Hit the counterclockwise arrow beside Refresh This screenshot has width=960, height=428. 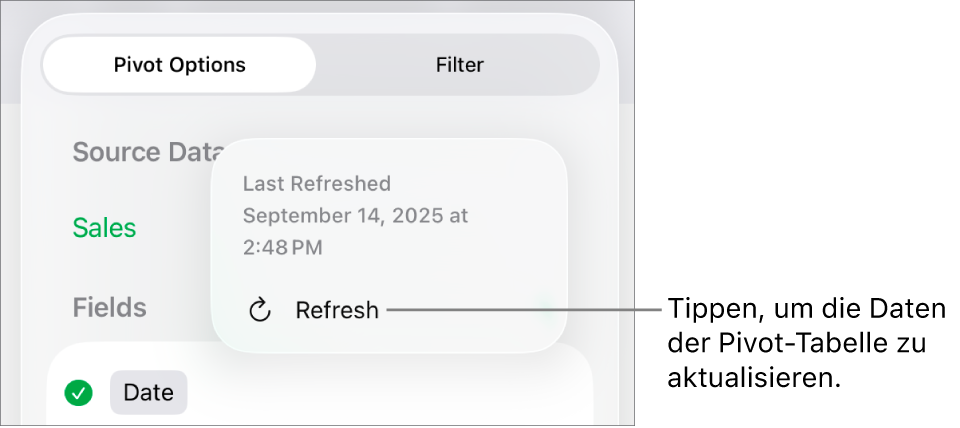(260, 310)
